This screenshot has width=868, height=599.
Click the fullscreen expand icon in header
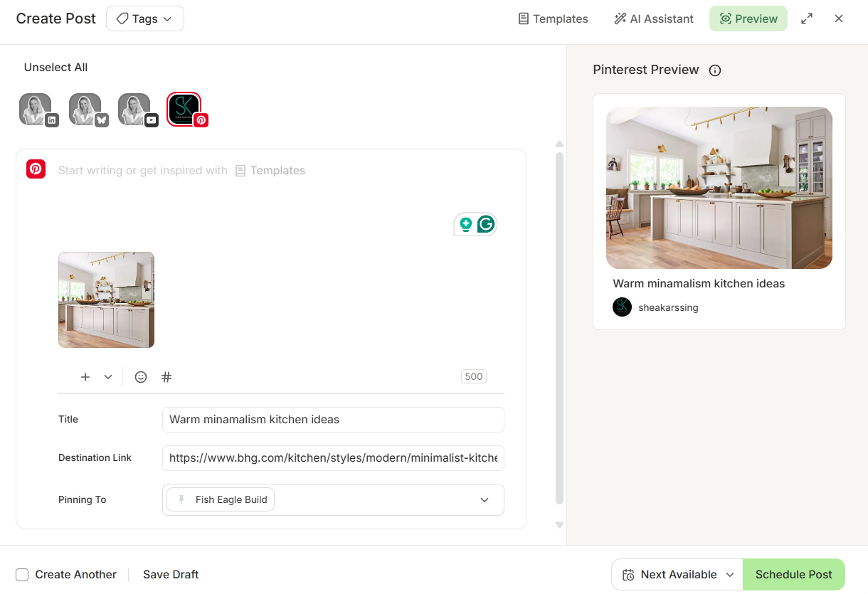click(806, 18)
